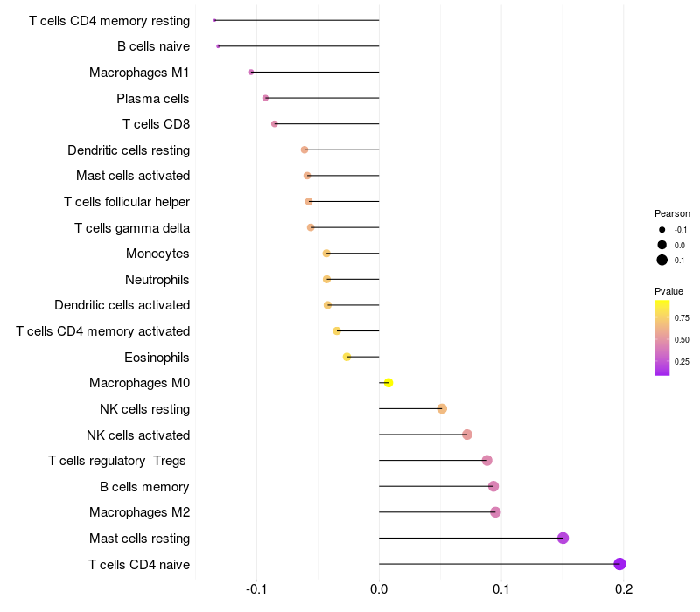Click the Eosinophils data point
The width and height of the screenshot is (700, 612).
pyautogui.click(x=347, y=357)
